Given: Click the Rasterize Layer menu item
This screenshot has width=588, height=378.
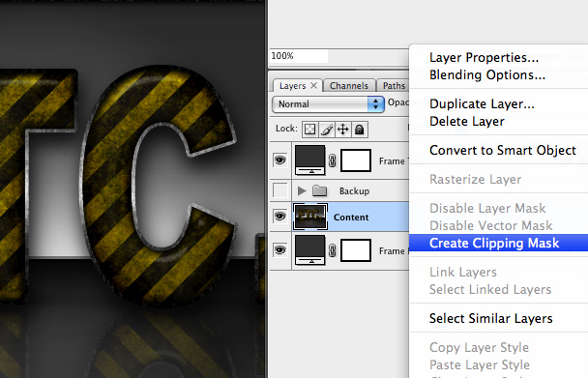Looking at the screenshot, I should click(x=475, y=179).
